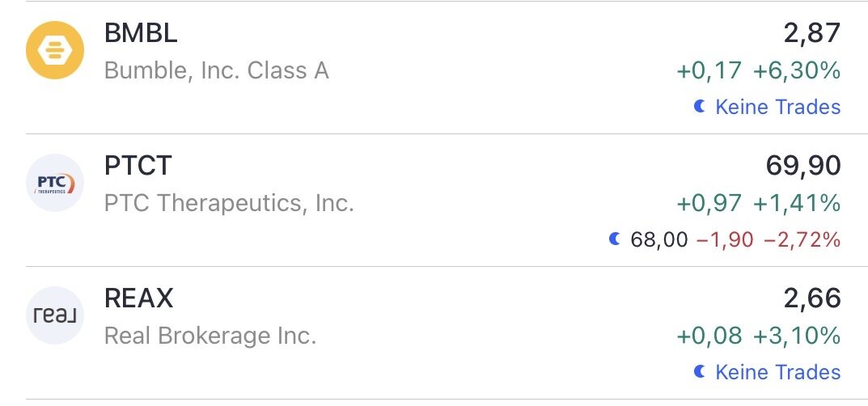
Task: Open the PTCT ticker symbol
Action: (138, 166)
